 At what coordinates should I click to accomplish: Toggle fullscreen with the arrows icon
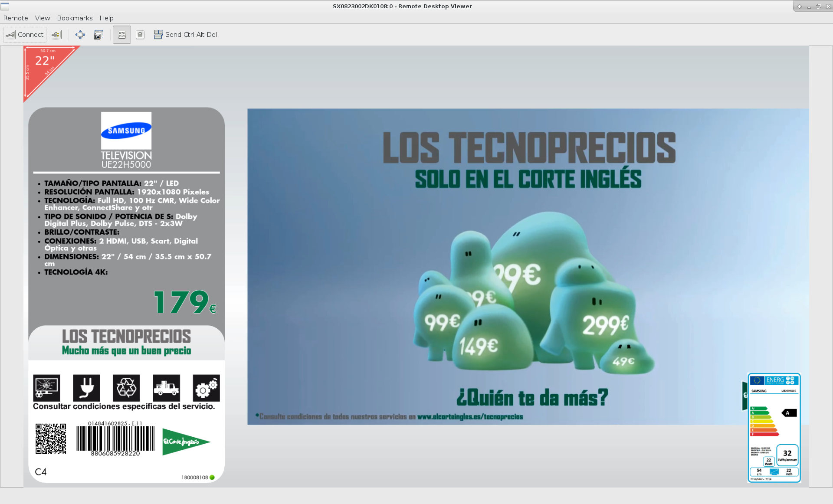point(80,35)
